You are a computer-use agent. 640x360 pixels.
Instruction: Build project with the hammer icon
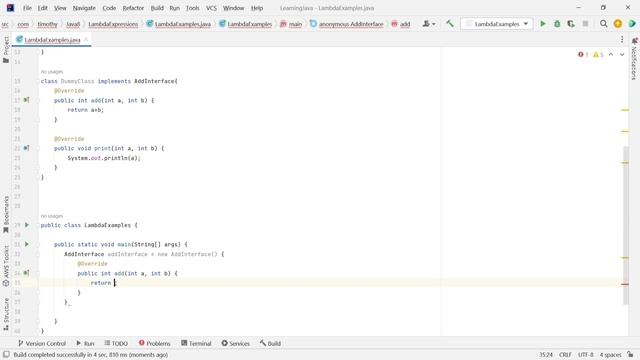(450, 24)
